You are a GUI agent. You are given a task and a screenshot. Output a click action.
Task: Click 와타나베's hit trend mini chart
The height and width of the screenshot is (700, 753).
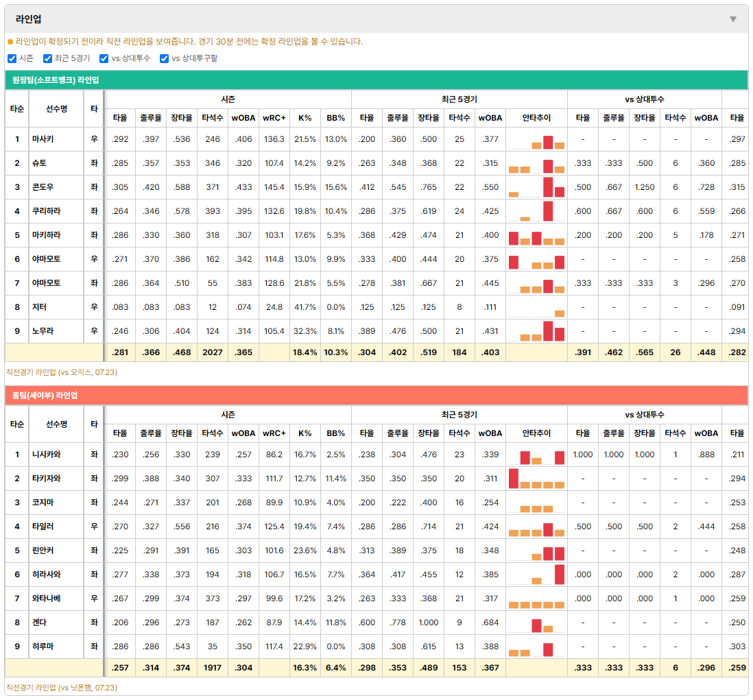[x=536, y=599]
